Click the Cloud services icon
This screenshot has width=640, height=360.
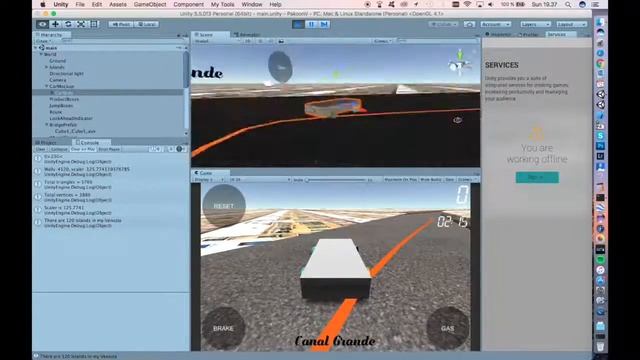pos(470,24)
